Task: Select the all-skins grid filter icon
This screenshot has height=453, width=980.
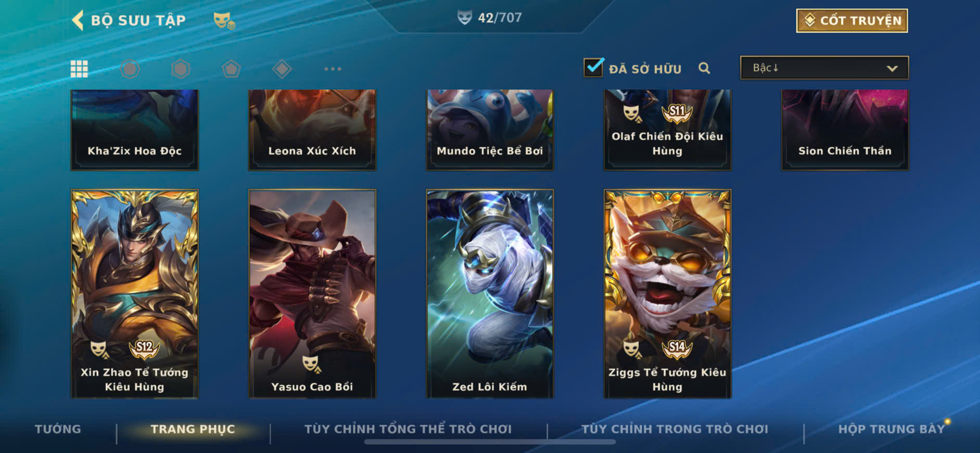Action: (x=79, y=69)
